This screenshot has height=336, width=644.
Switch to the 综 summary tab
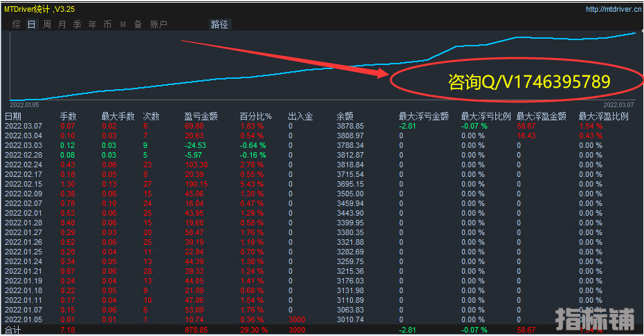[16, 24]
